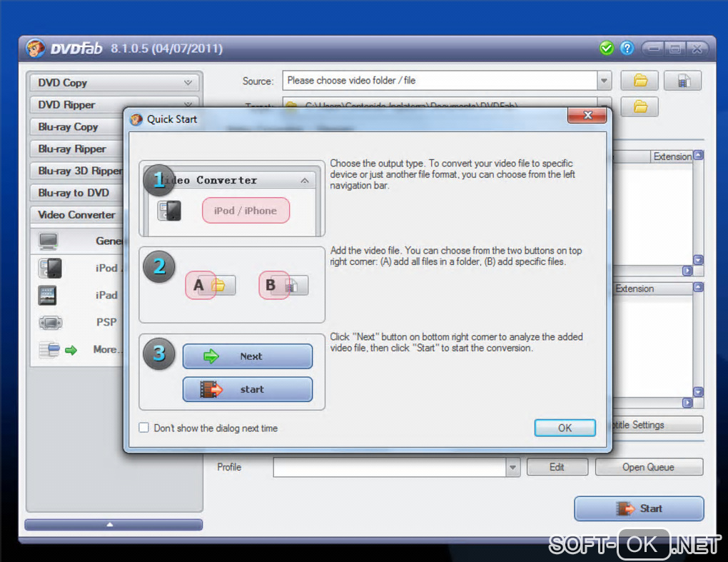Expand the DVD Copy section
This screenshot has width=728, height=562.
pyautogui.click(x=188, y=83)
